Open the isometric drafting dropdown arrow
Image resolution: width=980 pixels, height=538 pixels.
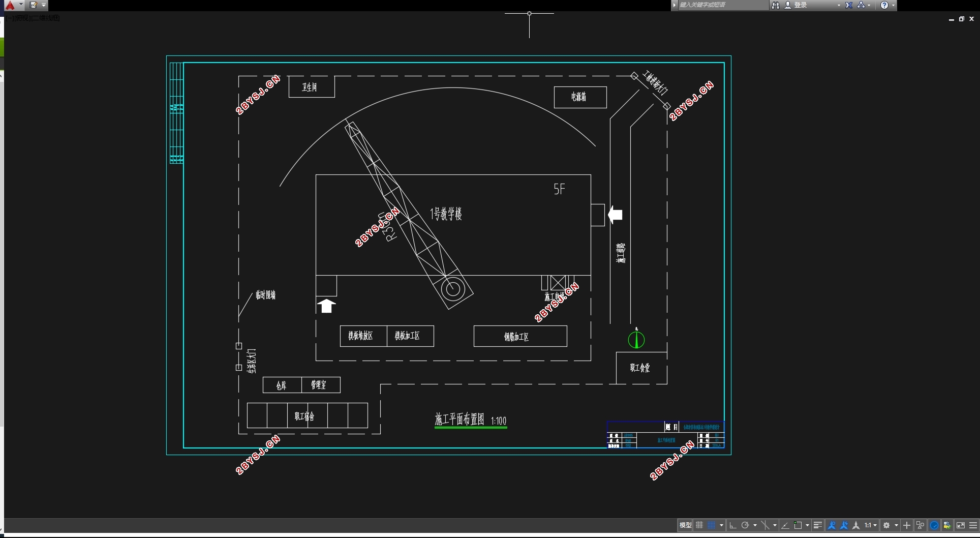tap(775, 525)
